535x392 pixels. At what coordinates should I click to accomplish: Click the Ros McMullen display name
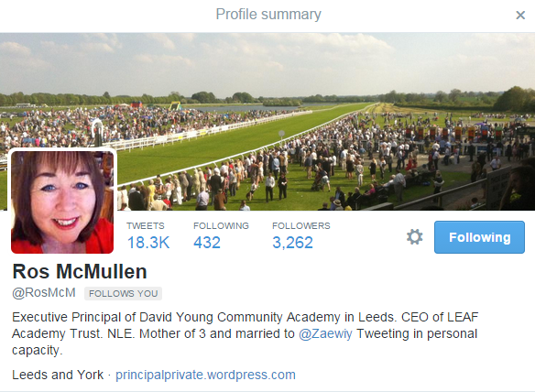coord(80,272)
